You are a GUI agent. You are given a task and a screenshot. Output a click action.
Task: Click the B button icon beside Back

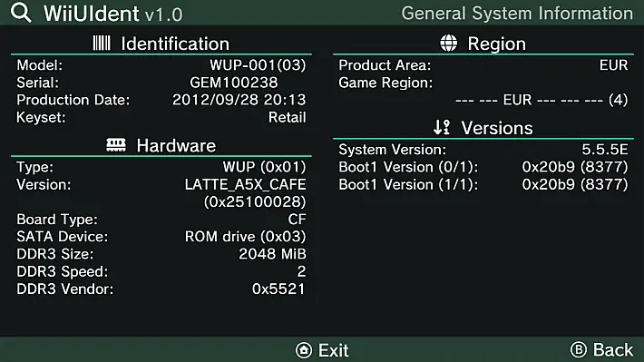click(579, 349)
